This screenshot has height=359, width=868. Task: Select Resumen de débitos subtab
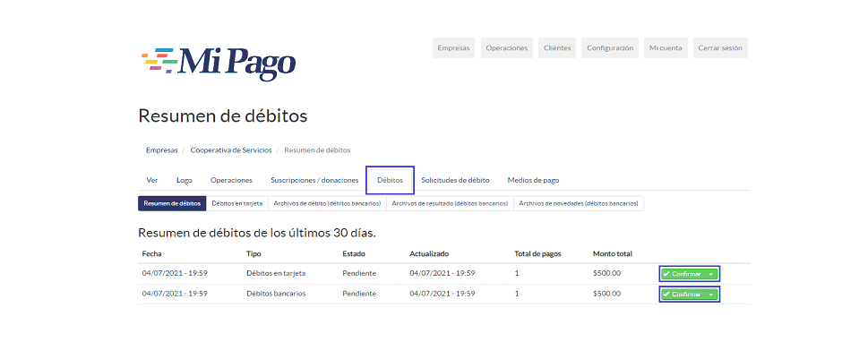click(172, 203)
